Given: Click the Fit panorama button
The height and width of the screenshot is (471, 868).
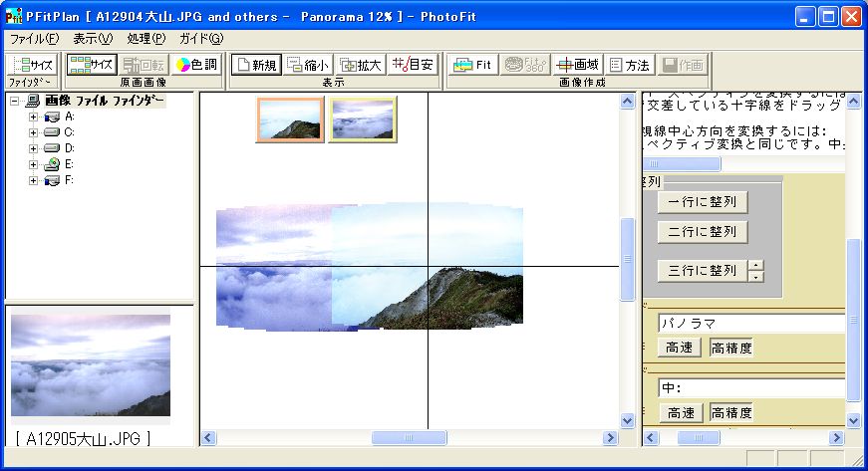Looking at the screenshot, I should pyautogui.click(x=473, y=65).
